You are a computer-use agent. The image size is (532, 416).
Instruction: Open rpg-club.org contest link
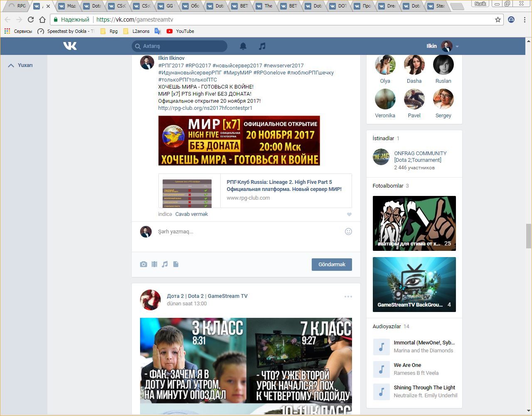(x=205, y=108)
